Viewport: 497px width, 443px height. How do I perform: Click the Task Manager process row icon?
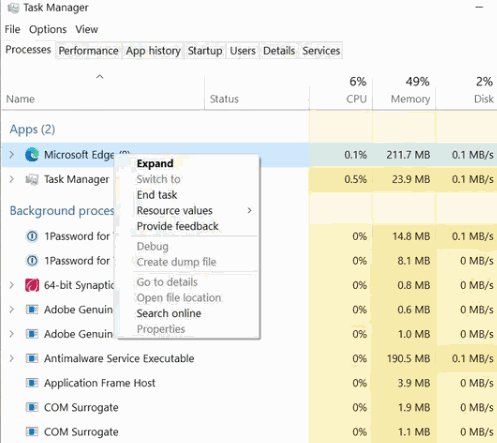(32, 179)
